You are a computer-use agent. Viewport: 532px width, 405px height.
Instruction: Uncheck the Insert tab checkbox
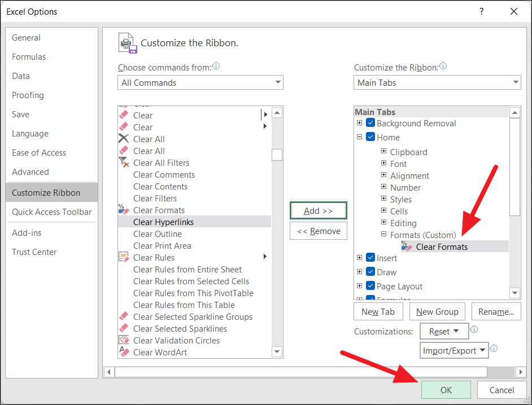tap(370, 258)
